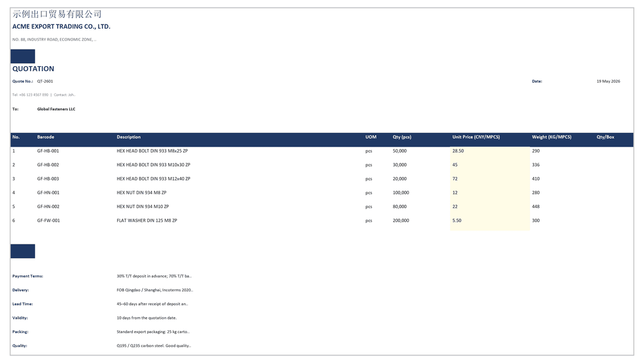
Task: Click description HEX HEAD BOLT DIN 933 M10x30 ZP
Action: 153,165
